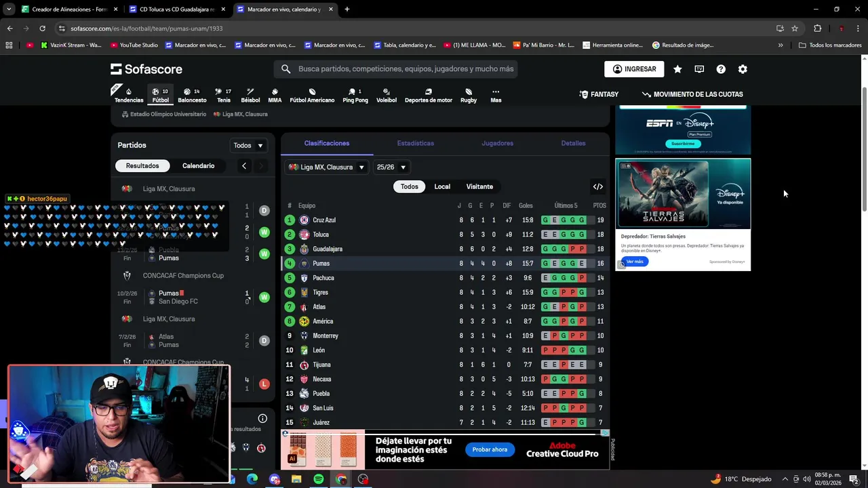The height and width of the screenshot is (488, 868).
Task: Open the Detalles tab
Action: [x=573, y=143]
